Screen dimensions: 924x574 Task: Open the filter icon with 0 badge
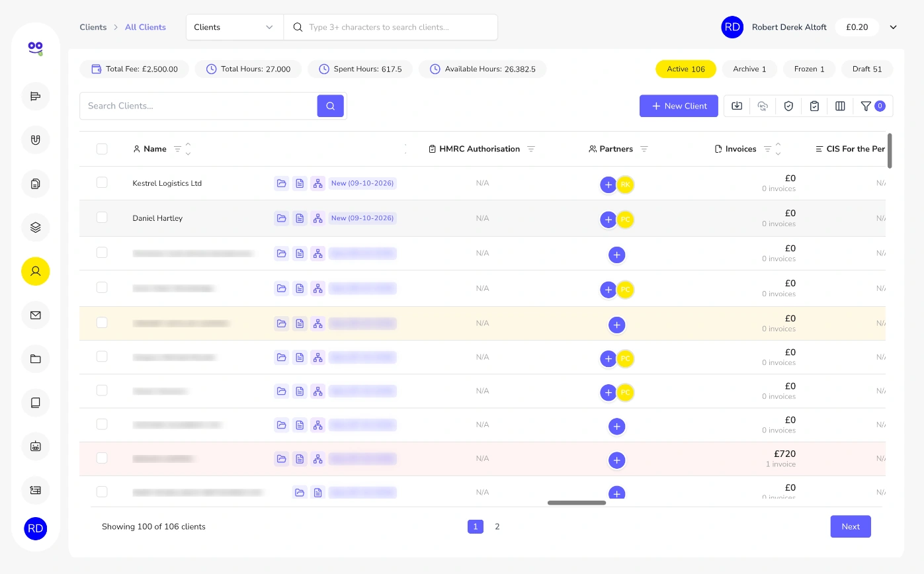coord(872,106)
